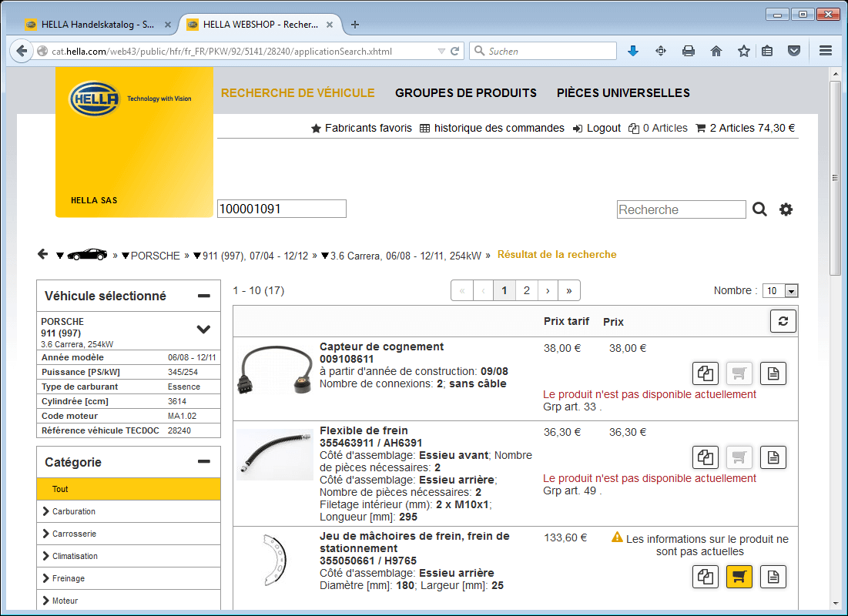Click the print icon in the browser toolbar
This screenshot has height=616, width=848.
pos(689,52)
